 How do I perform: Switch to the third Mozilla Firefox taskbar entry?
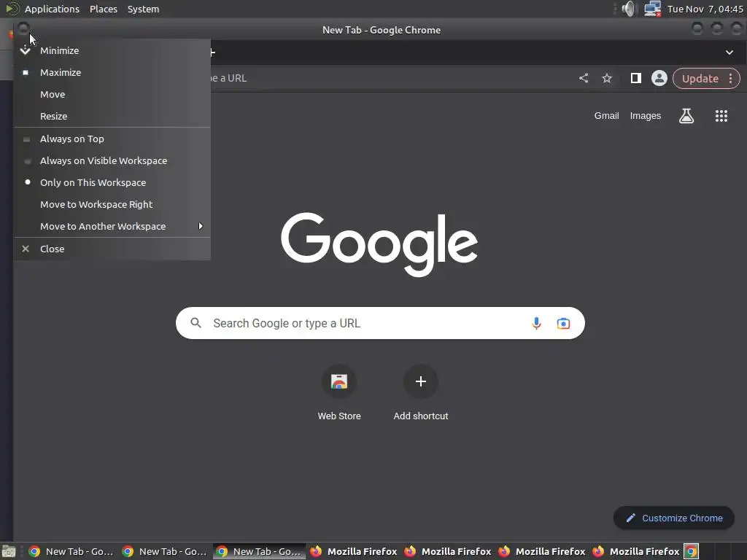click(542, 551)
